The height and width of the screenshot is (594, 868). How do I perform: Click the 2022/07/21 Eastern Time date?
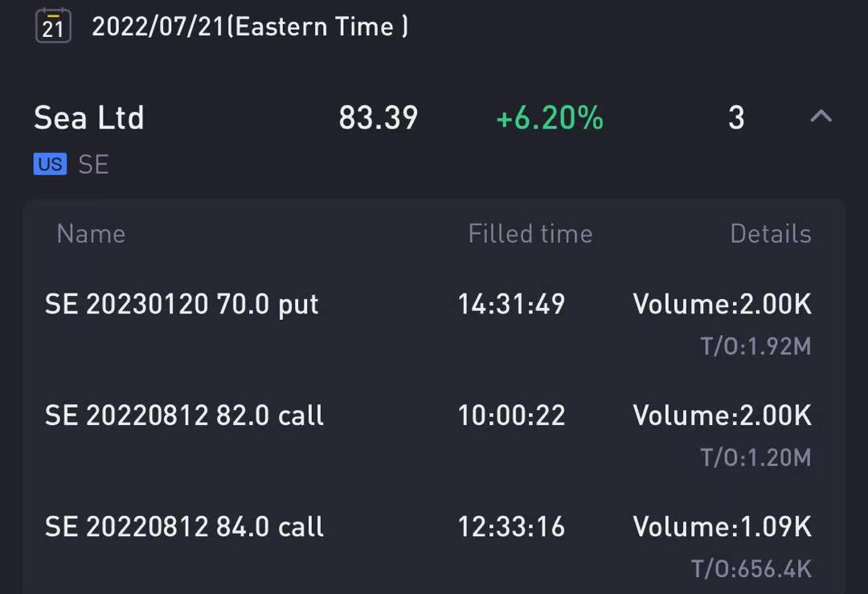coord(249,27)
